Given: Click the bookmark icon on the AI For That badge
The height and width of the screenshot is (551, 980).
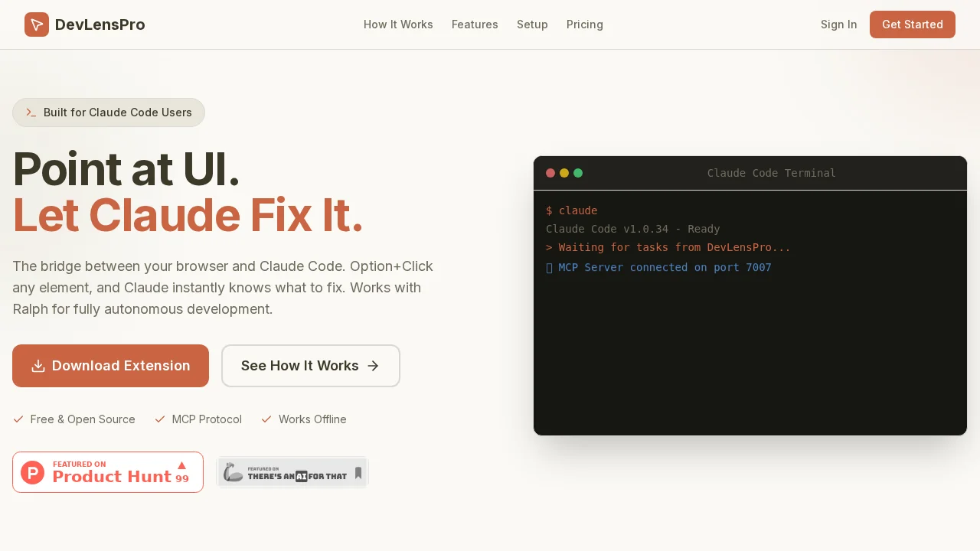Looking at the screenshot, I should (x=357, y=472).
